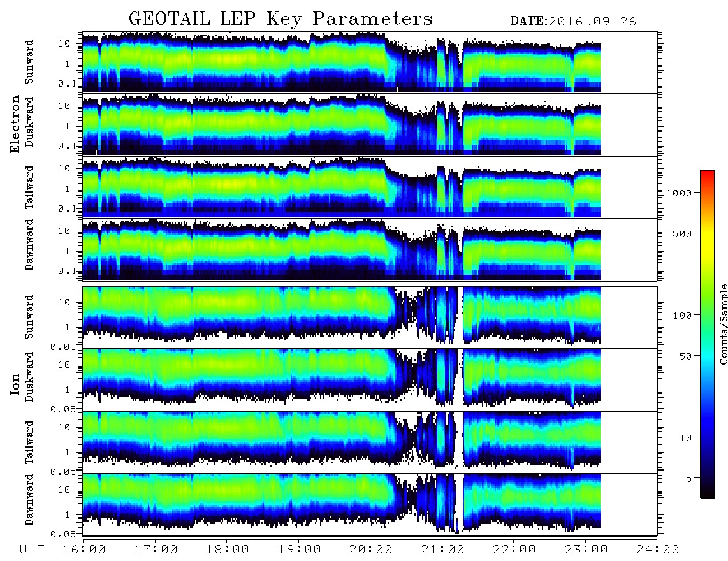Click the Electron Sunward panel label
Viewport: 728px width, 561px height.
tap(29, 62)
